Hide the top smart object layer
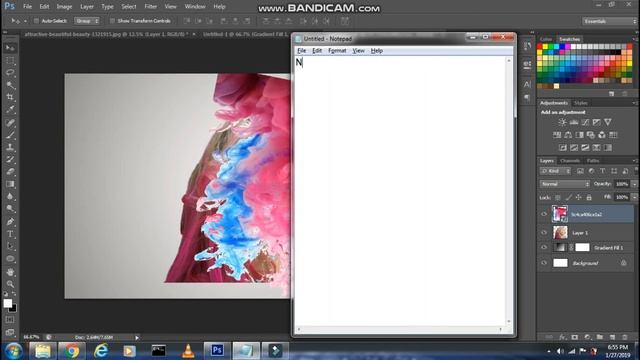This screenshot has width=640, height=360. pos(544,214)
